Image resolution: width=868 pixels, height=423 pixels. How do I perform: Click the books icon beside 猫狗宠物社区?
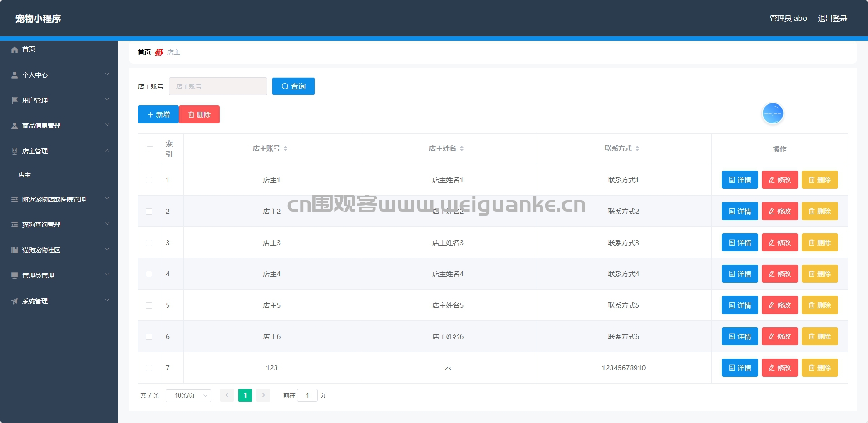(15, 250)
